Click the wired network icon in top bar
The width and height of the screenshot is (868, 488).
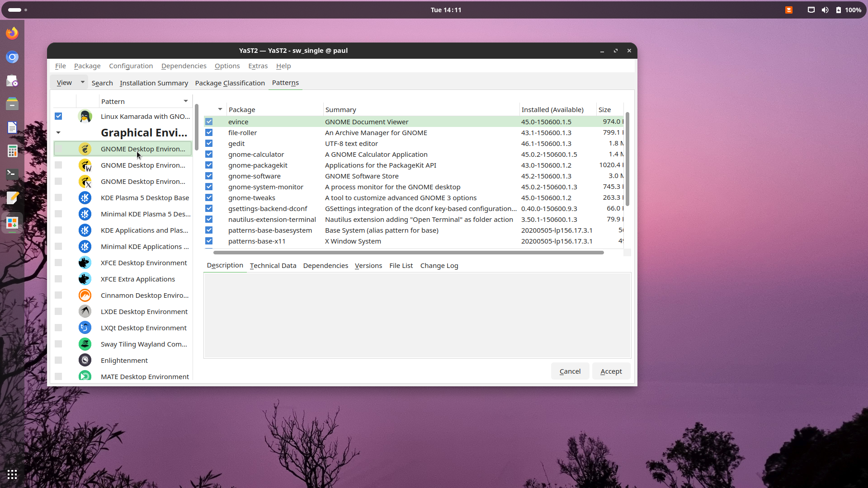(811, 10)
